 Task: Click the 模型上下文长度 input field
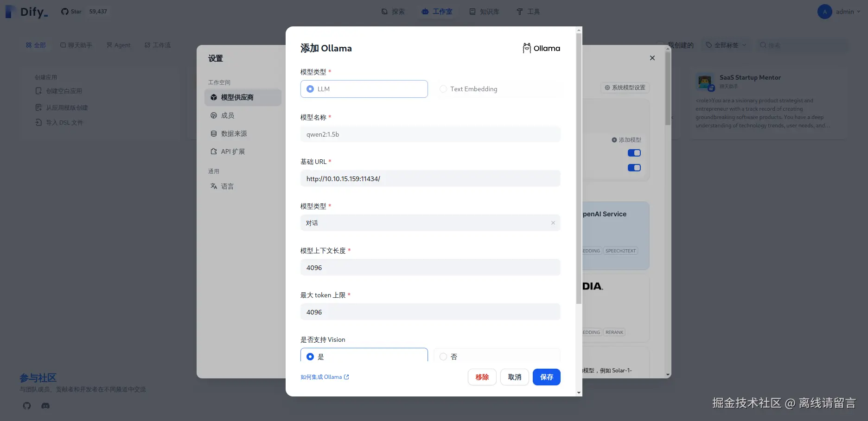coord(430,268)
